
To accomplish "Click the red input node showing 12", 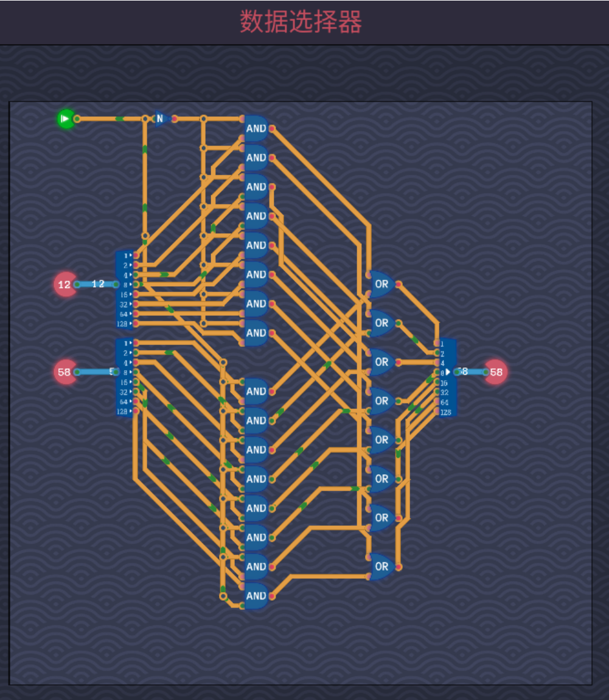I will tap(64, 284).
